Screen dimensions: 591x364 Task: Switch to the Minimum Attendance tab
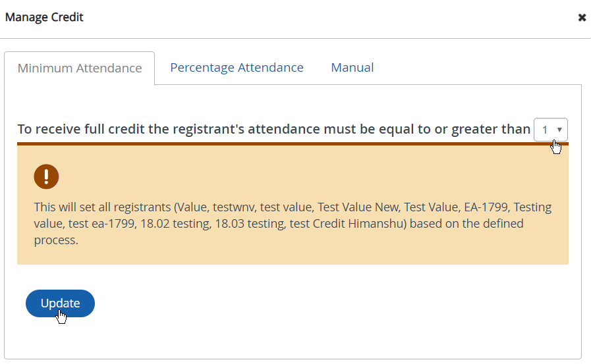click(x=80, y=68)
